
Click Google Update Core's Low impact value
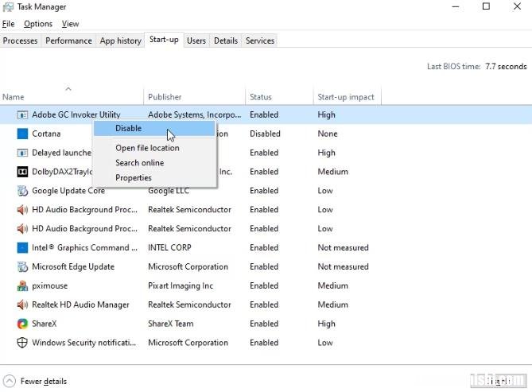pyautogui.click(x=325, y=191)
